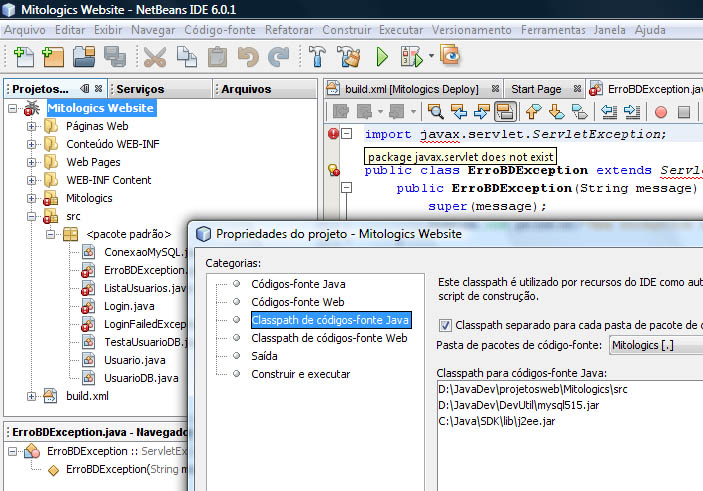Collapse the import code fold marker

[347, 133]
